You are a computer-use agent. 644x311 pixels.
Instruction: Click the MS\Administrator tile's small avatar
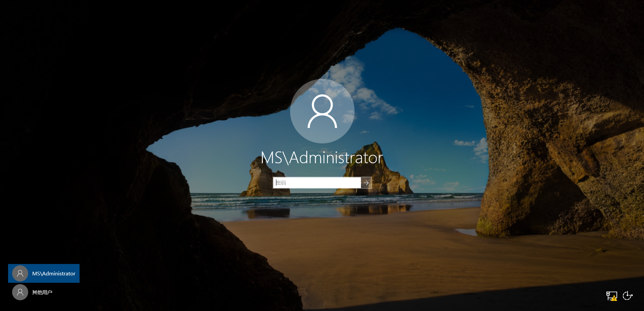click(20, 273)
